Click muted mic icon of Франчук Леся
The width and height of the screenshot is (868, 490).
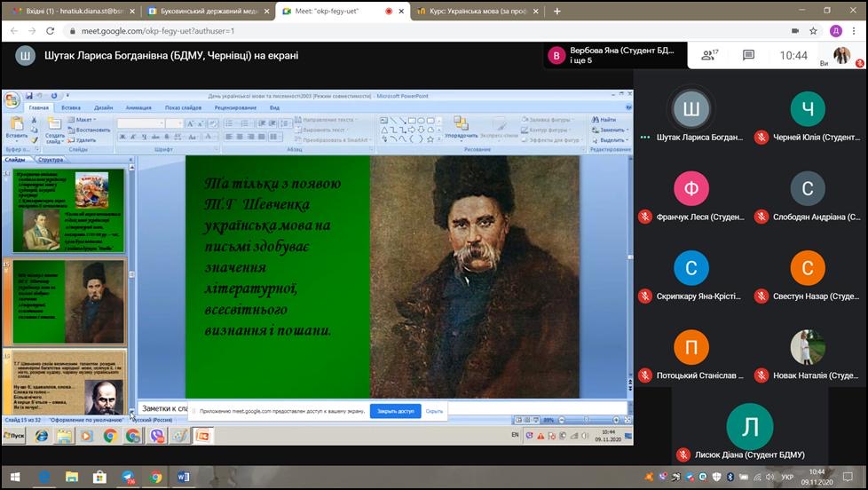click(645, 217)
